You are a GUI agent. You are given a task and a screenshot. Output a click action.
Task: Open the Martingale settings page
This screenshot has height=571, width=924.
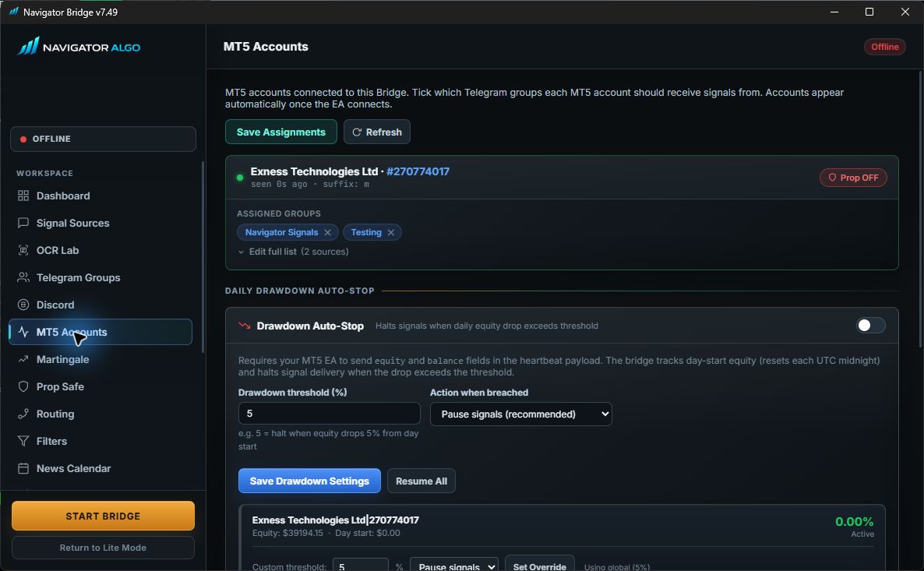[x=62, y=359]
